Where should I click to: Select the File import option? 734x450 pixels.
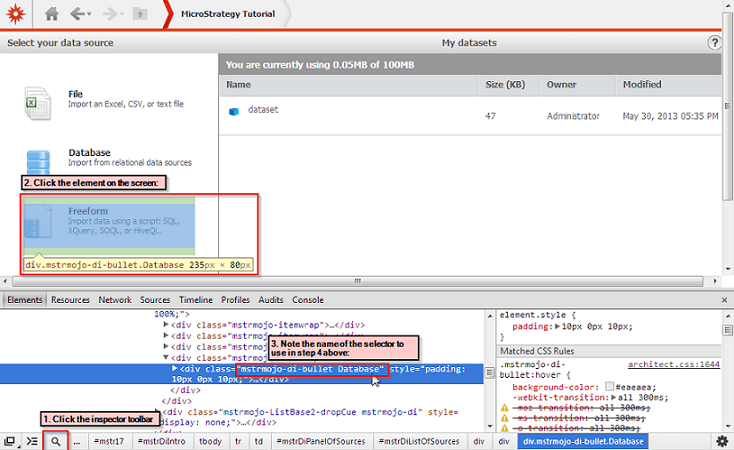coord(110,103)
